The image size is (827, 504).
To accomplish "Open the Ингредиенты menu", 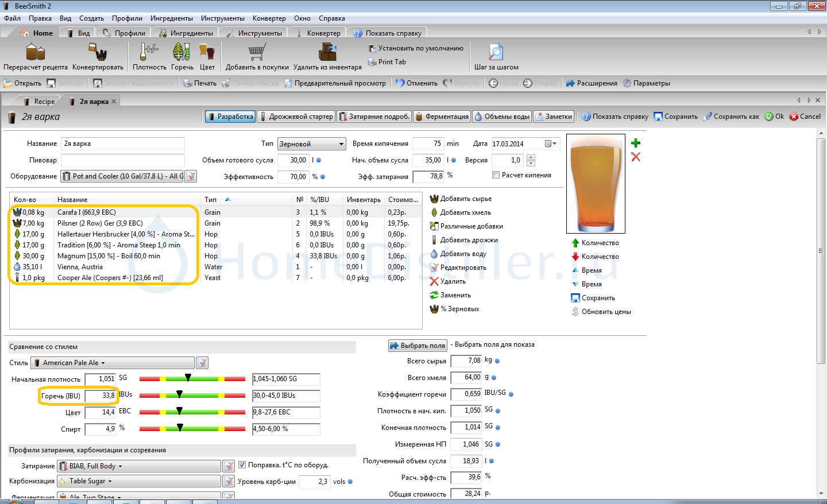I will [x=171, y=18].
